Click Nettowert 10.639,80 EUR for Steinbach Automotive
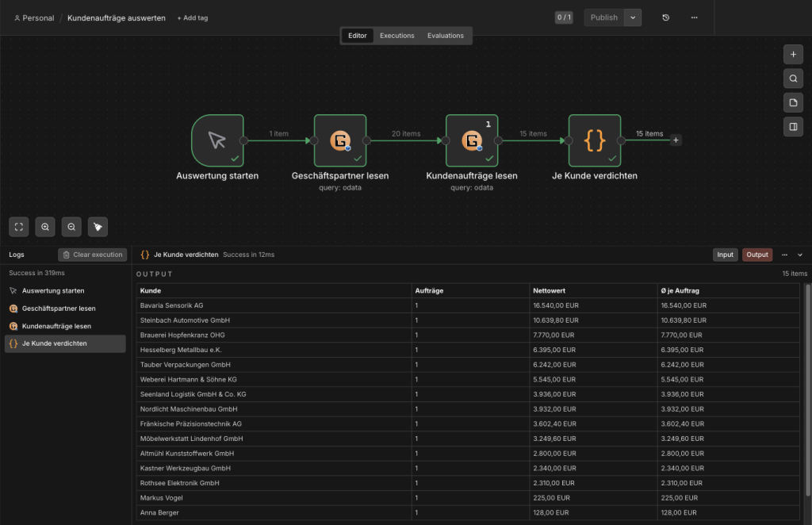The width and height of the screenshot is (812, 525). point(593,320)
